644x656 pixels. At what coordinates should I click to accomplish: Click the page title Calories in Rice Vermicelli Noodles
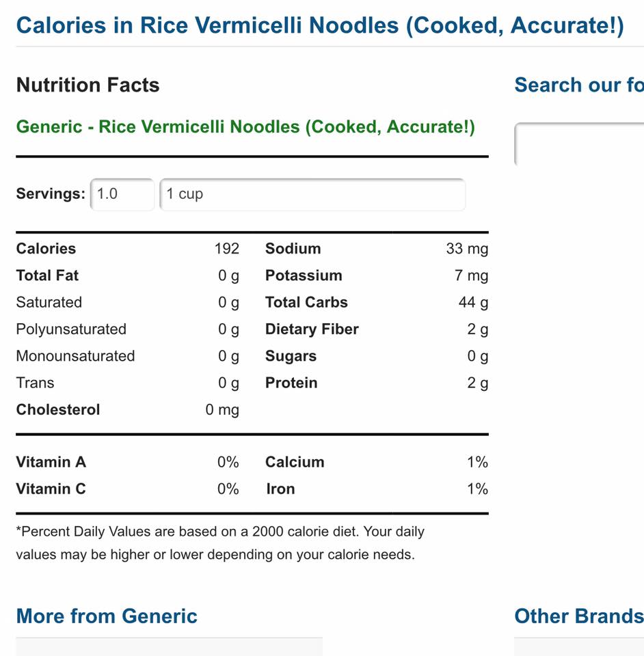click(x=320, y=25)
